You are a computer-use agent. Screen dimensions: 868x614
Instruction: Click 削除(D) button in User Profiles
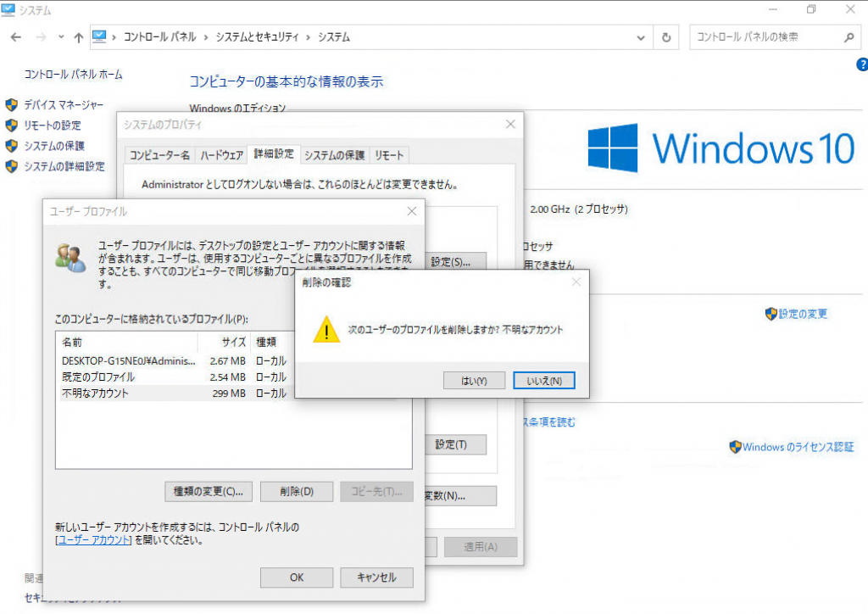click(297, 491)
